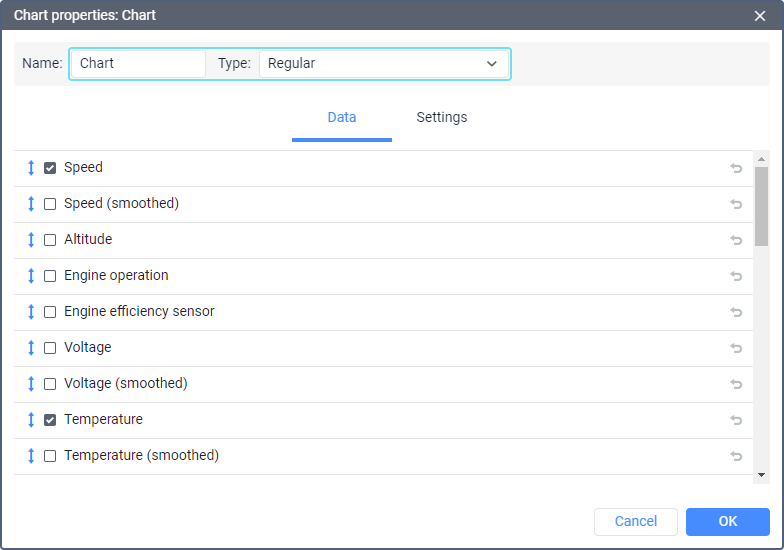The width and height of the screenshot is (784, 550).
Task: Click the scrollbar up arrow
Action: point(761,159)
